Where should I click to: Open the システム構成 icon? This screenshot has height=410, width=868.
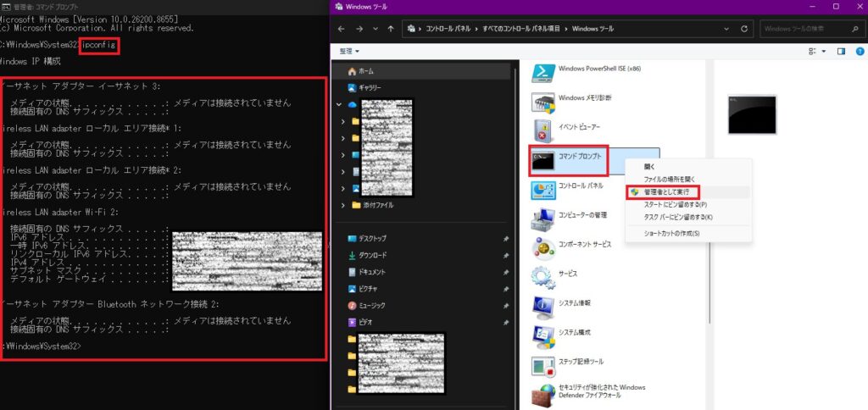click(543, 336)
